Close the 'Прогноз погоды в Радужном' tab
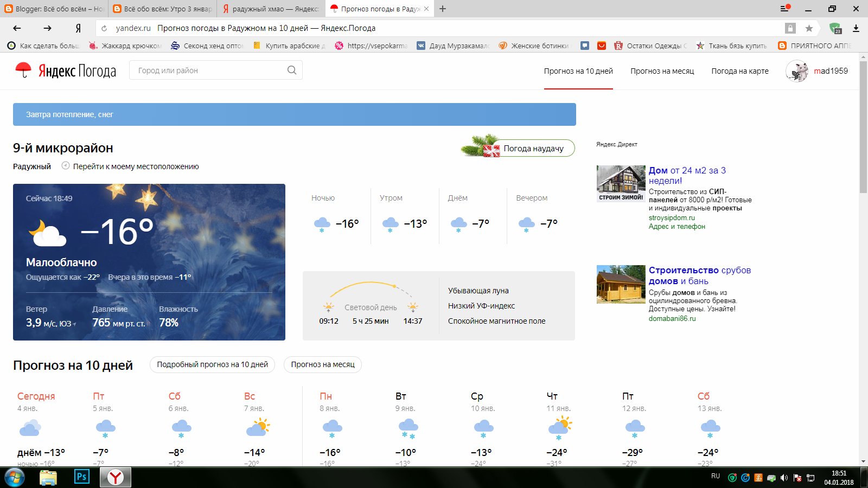Image resolution: width=868 pixels, height=488 pixels. pos(426,9)
